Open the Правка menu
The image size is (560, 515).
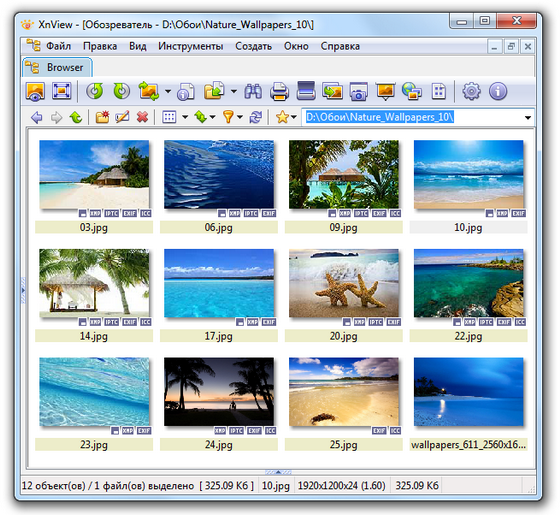coord(100,46)
